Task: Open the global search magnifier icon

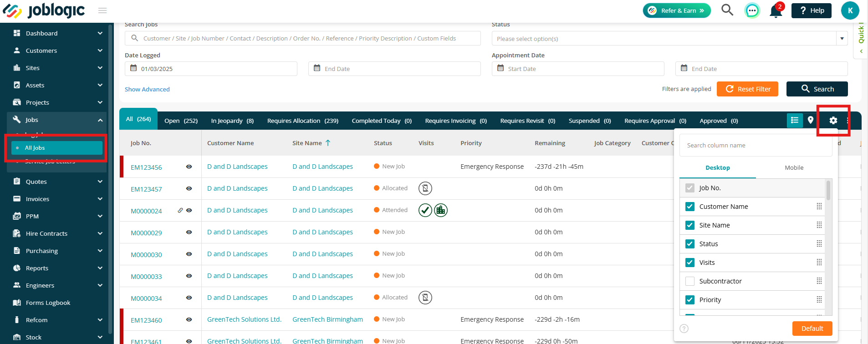Action: (x=727, y=10)
